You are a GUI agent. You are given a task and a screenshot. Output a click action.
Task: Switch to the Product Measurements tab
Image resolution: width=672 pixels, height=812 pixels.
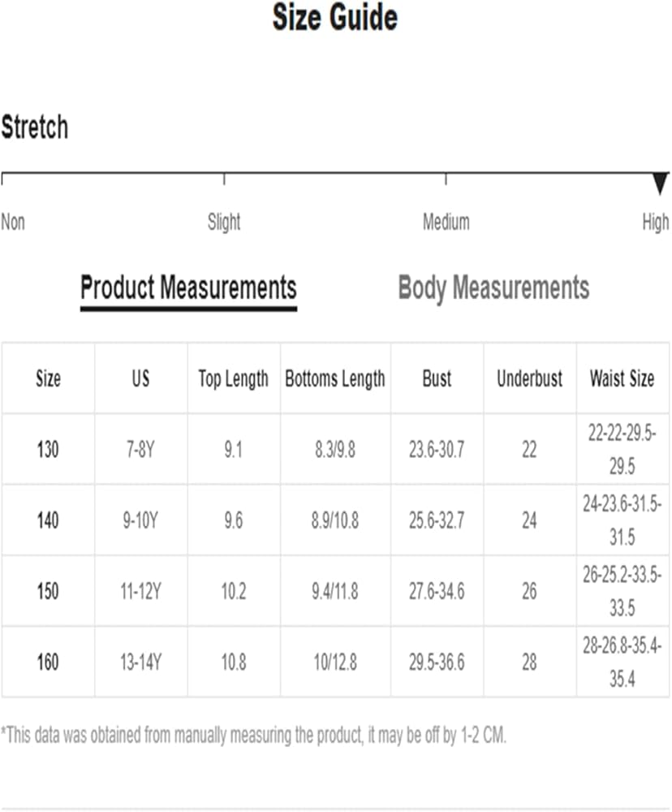188,287
